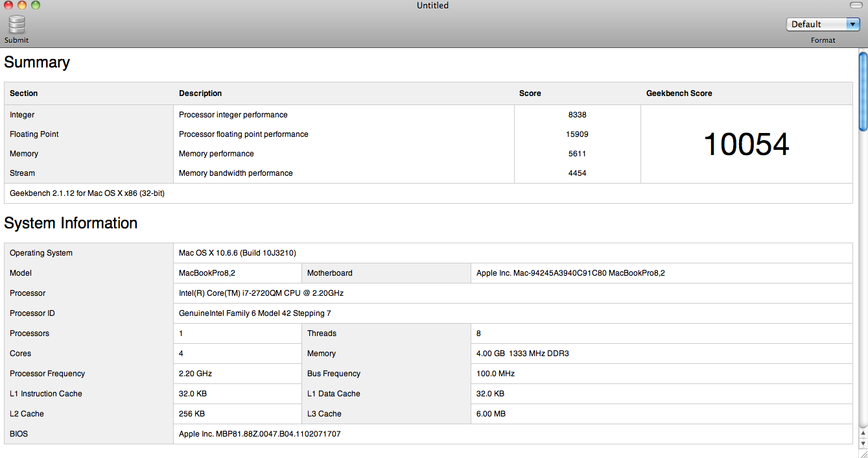Click the Integer section row label
This screenshot has height=458, width=868.
(x=22, y=115)
